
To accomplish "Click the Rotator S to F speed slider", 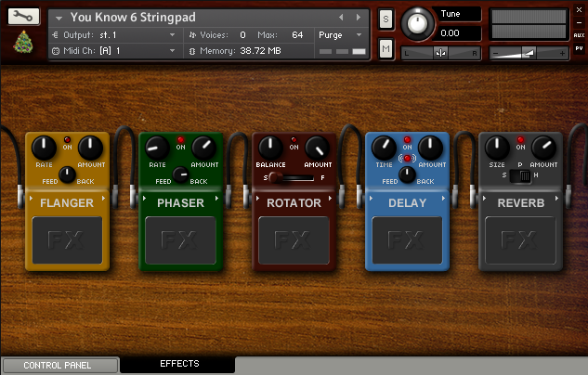I will [x=293, y=176].
